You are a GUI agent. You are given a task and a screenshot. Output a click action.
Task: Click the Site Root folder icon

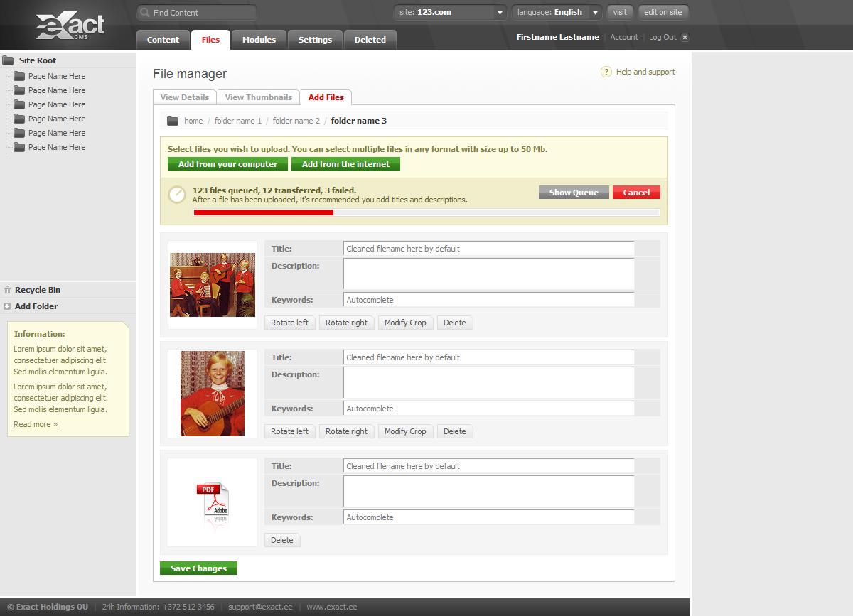[8, 60]
